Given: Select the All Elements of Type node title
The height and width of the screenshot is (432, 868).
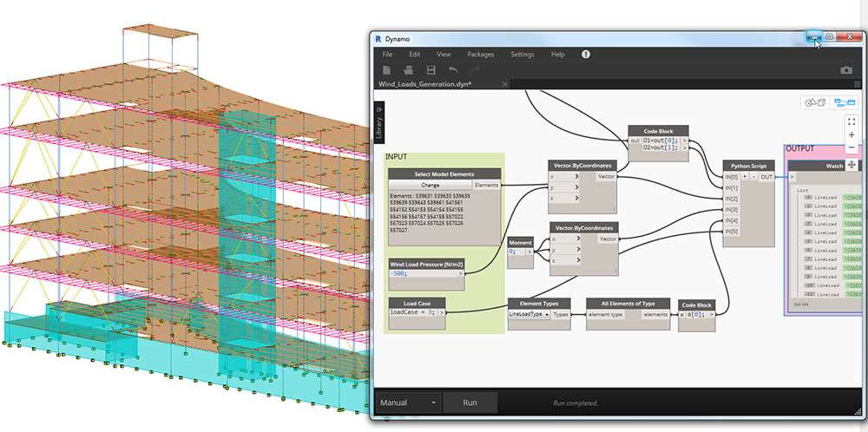Looking at the screenshot, I should pos(628,303).
